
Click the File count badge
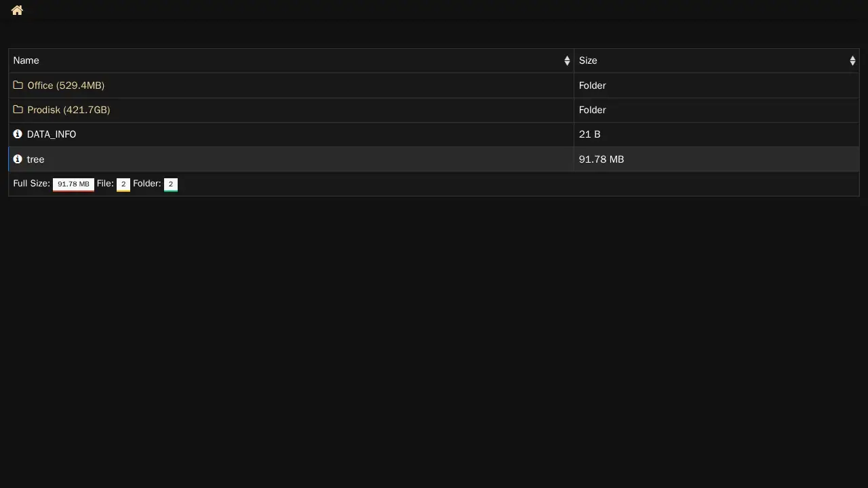[x=123, y=184]
